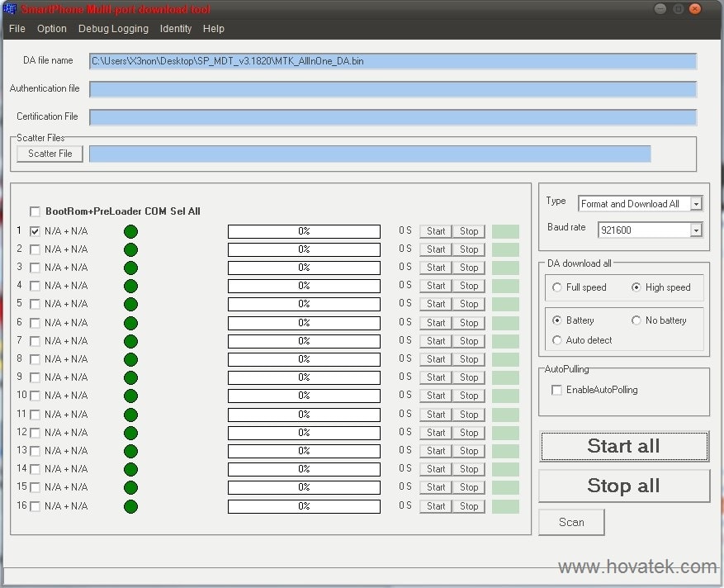This screenshot has width=724, height=588.
Task: Click green status indicator for port 4
Action: 130,286
